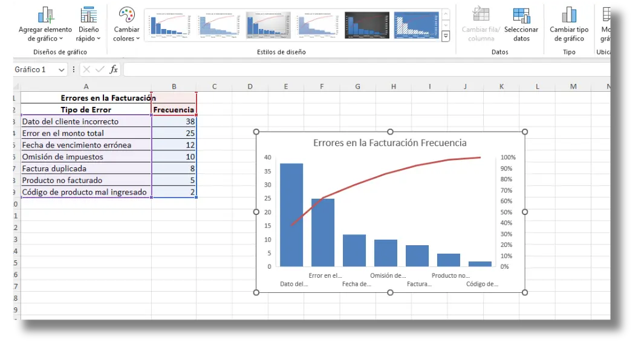Click the chart's top-middle sizing handle

[390, 132]
